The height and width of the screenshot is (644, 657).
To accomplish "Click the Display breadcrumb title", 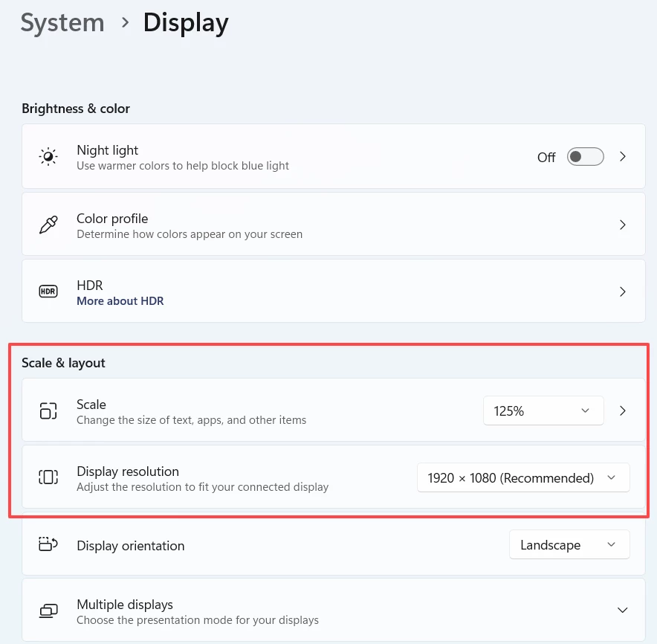I will point(186,23).
